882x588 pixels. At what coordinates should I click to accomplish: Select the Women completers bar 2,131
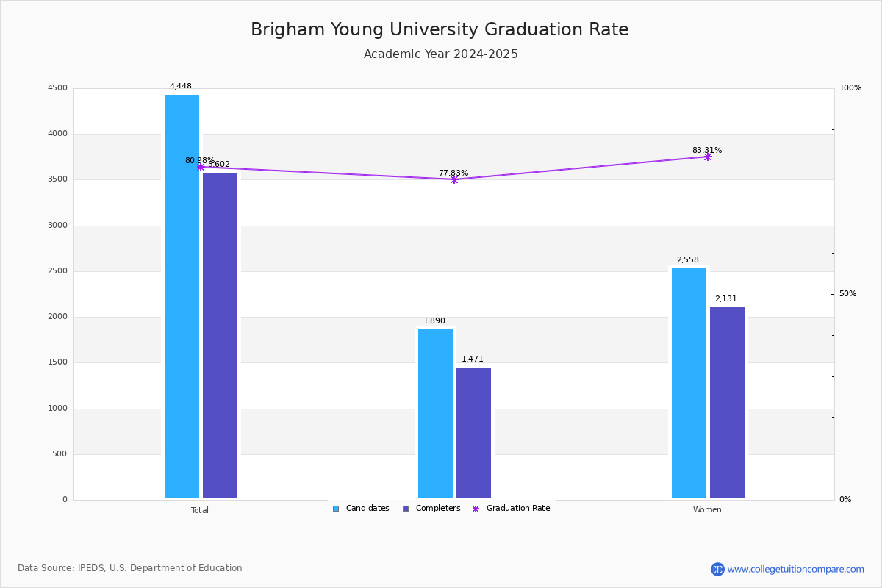point(727,403)
